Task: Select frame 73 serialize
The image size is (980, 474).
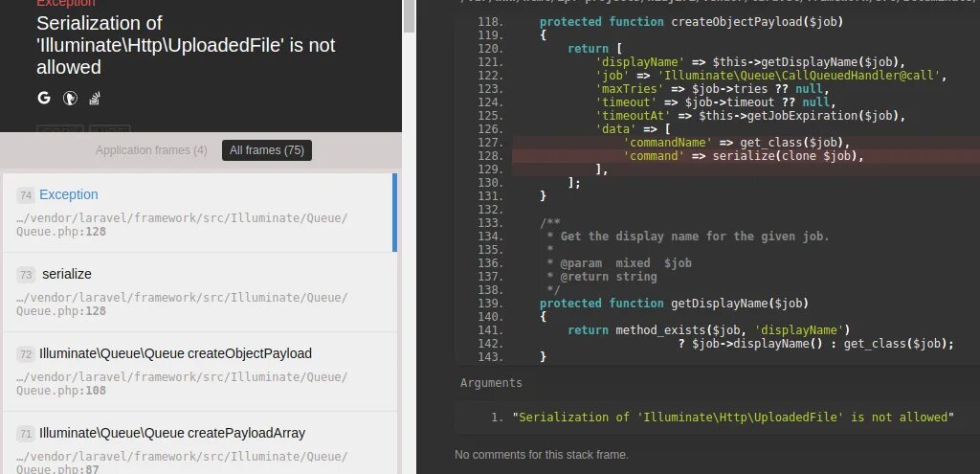Action: click(200, 292)
